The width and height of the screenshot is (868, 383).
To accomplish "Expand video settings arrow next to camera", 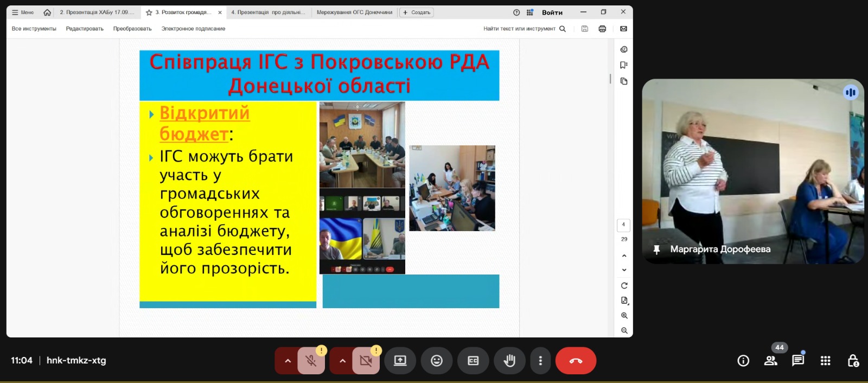I will pyautogui.click(x=342, y=361).
